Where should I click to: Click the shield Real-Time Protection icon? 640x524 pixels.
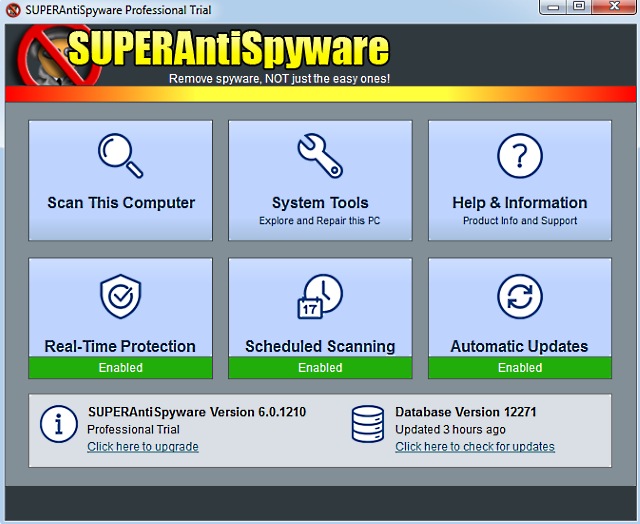120,296
